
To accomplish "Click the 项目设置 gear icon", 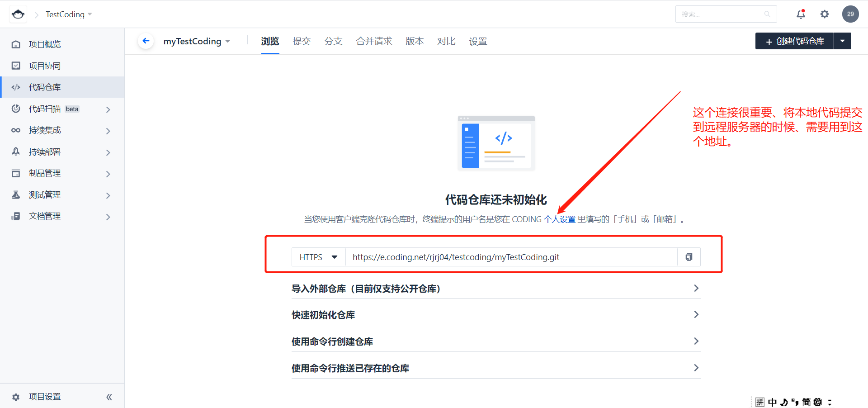I will tap(16, 397).
